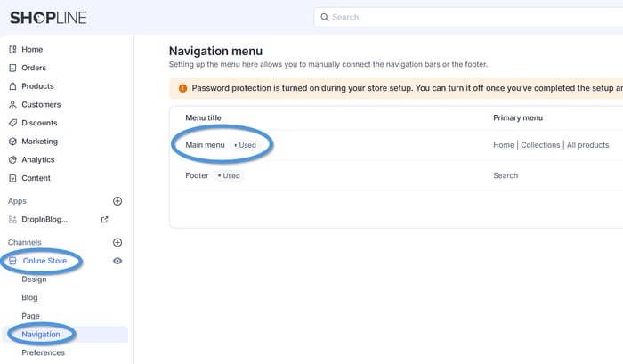Open Orders via its sidebar icon
The image size is (623, 364).
pos(12,69)
